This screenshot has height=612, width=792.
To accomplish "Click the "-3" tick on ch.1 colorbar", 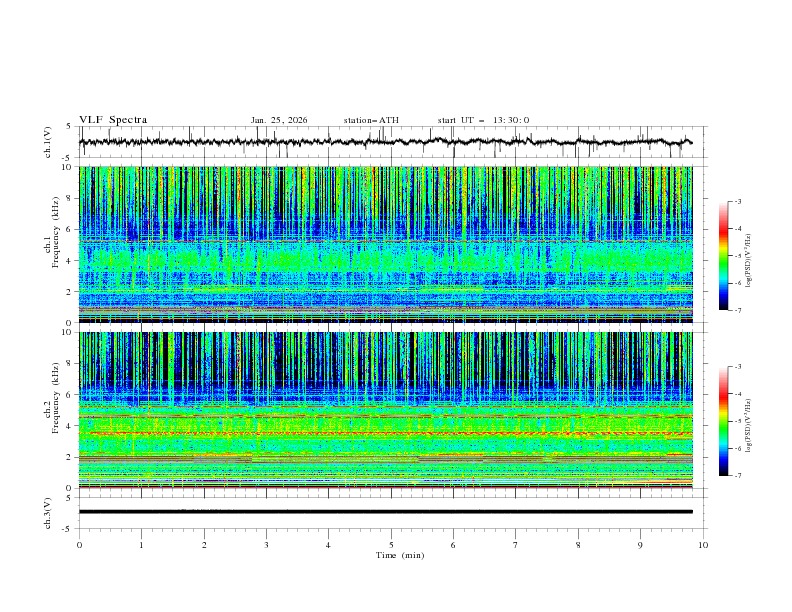I will click(738, 201).
